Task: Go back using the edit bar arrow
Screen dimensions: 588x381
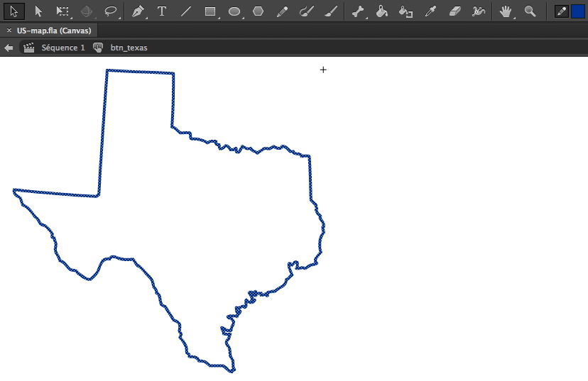Action: point(9,48)
